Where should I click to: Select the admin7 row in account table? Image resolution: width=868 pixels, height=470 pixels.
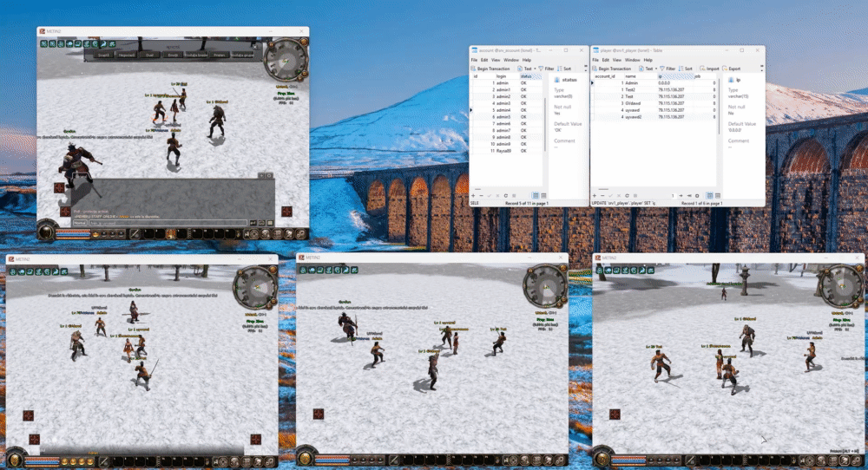(x=507, y=130)
